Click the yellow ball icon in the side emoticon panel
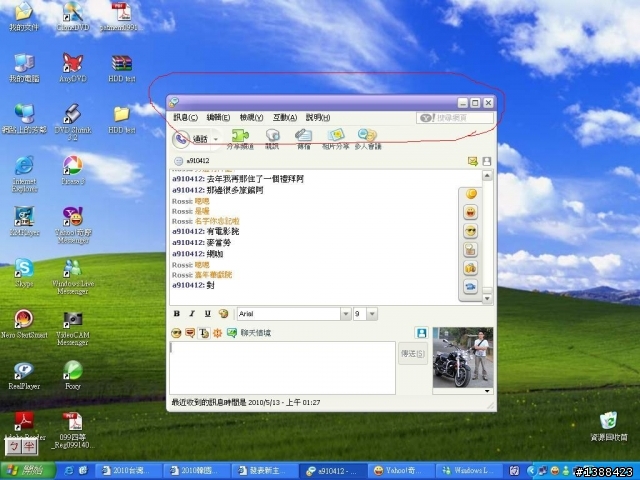This screenshot has width=640, height=480. click(x=471, y=194)
